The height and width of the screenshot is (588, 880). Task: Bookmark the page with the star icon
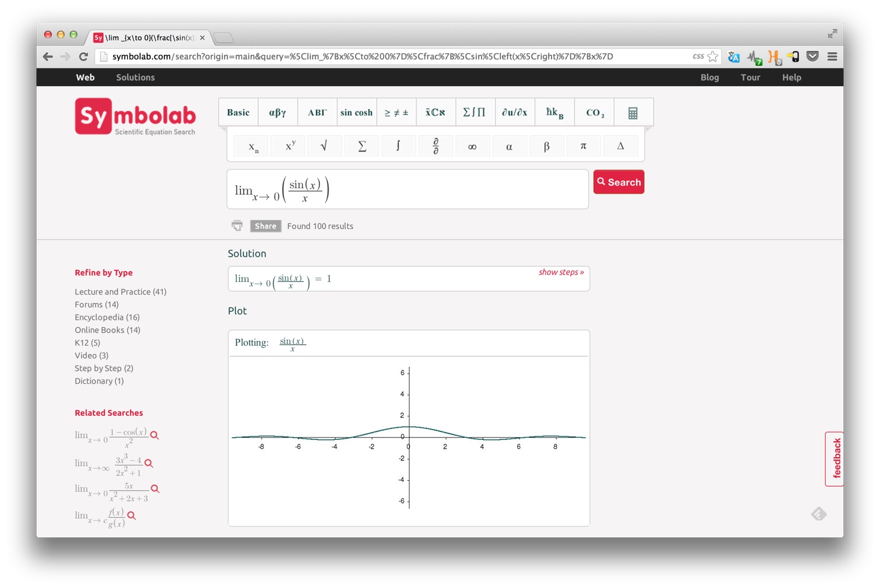(713, 55)
